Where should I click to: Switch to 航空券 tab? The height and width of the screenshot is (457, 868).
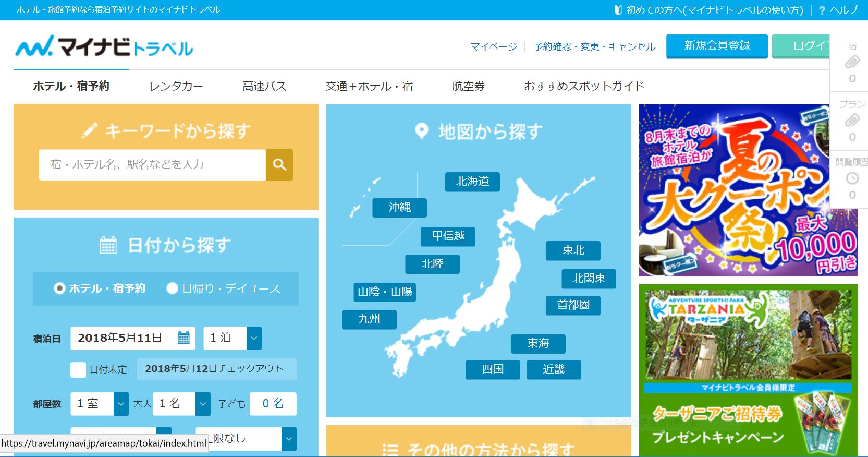pyautogui.click(x=468, y=86)
